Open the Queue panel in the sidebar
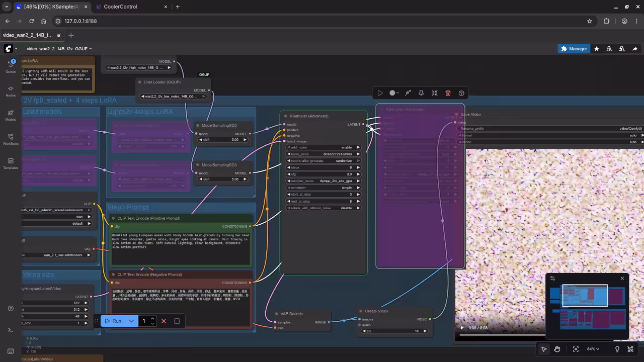The width and height of the screenshot is (644, 362). point(11,65)
